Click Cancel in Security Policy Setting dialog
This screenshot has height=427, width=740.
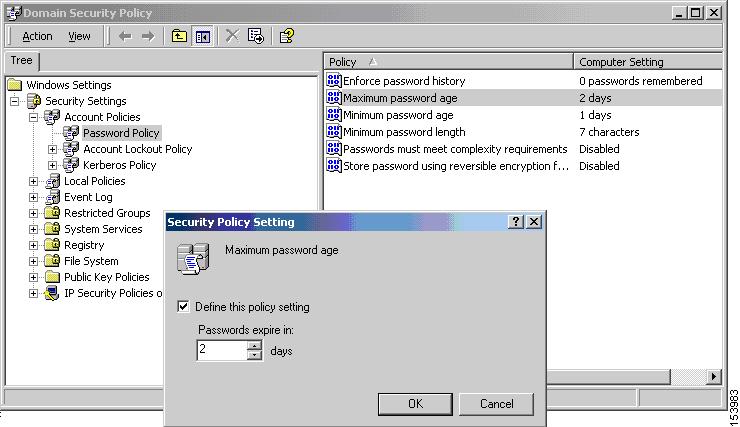click(x=496, y=404)
